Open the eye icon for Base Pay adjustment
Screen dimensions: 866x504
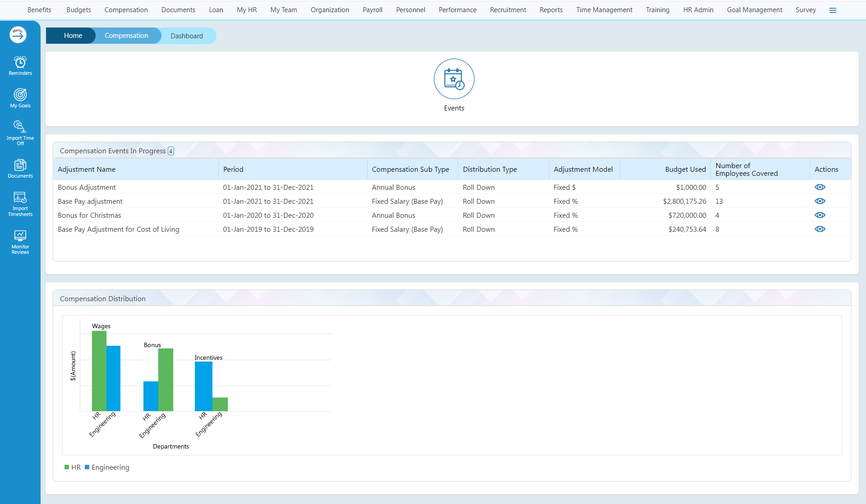tap(820, 201)
